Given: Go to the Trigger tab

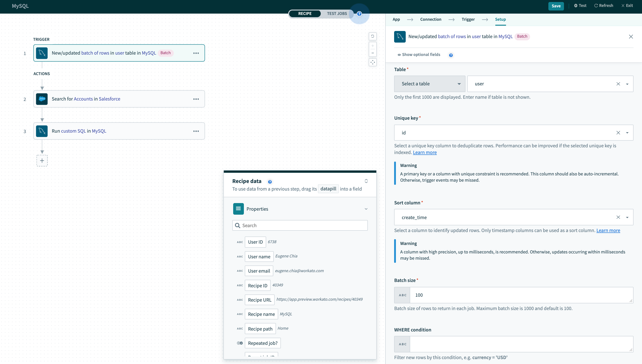Looking at the screenshot, I should (x=468, y=19).
